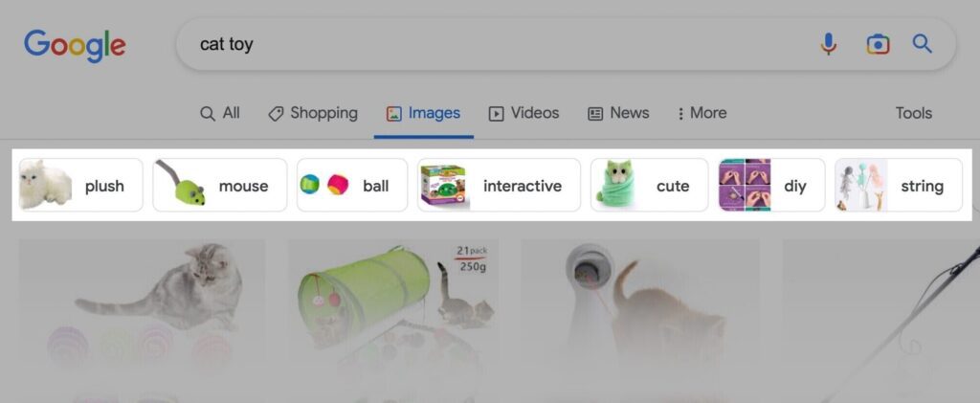Viewport: 980px width, 403px height.
Task: Select the Images tab
Action: click(x=423, y=113)
